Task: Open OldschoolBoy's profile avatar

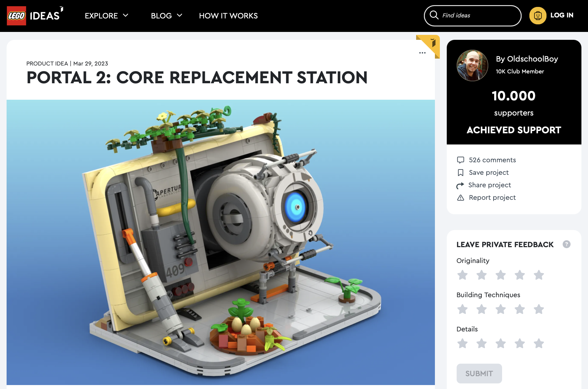Action: click(472, 65)
